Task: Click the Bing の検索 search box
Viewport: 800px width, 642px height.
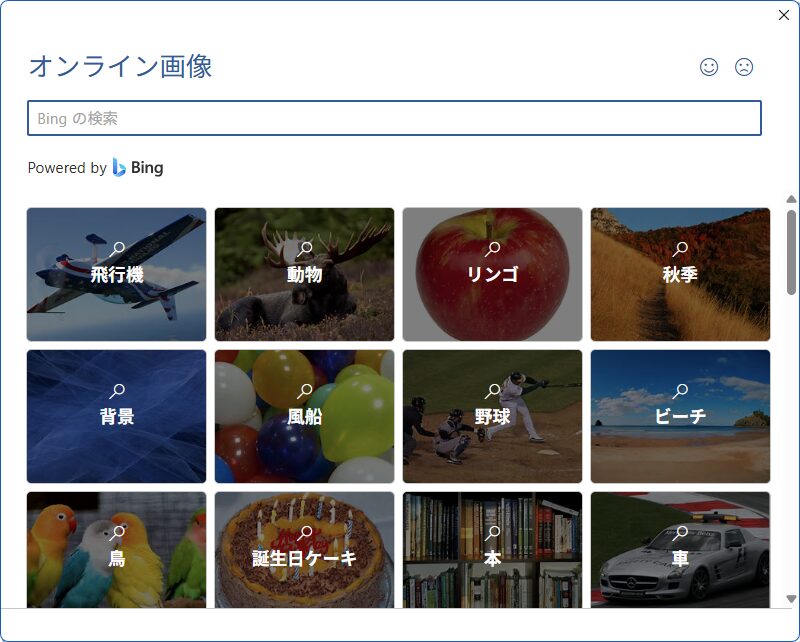Action: (394, 118)
